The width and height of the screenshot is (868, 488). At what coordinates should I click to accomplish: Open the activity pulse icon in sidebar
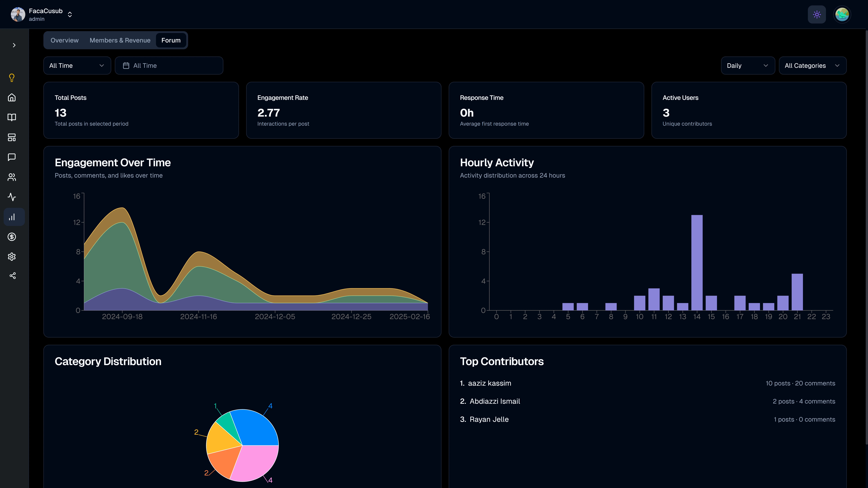12,197
